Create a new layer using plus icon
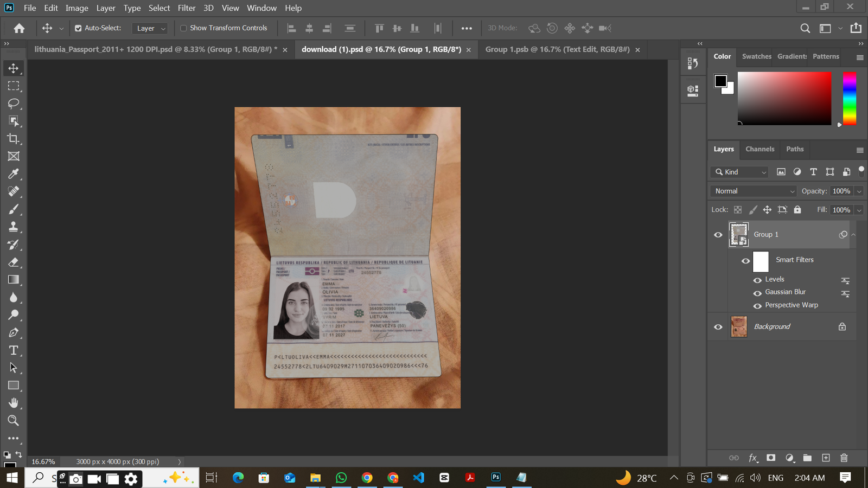The height and width of the screenshot is (488, 868). (826, 458)
